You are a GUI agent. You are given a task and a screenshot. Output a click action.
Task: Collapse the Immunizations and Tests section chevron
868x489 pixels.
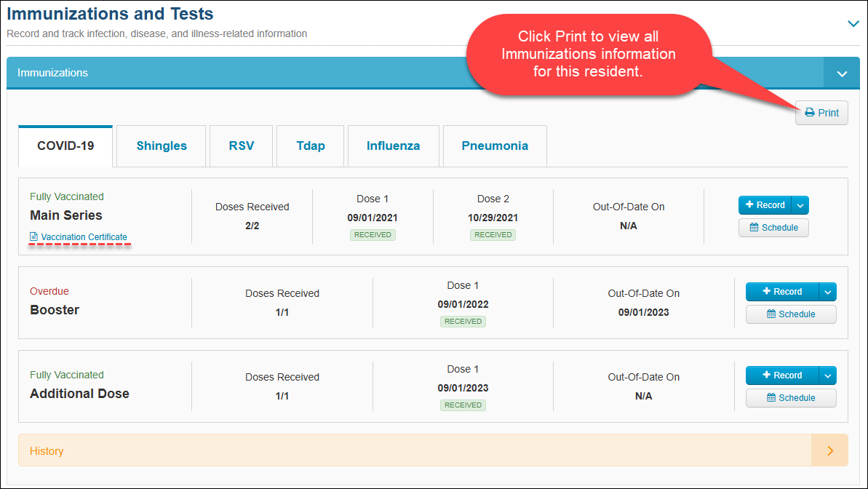pos(853,24)
